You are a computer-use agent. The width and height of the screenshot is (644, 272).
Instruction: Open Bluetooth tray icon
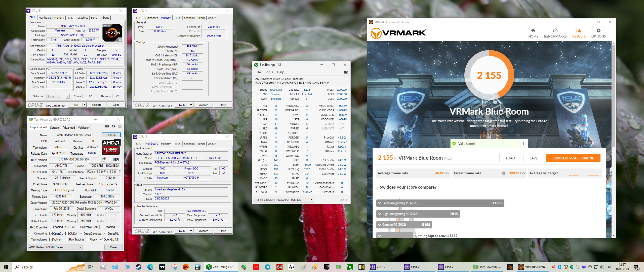560,267
